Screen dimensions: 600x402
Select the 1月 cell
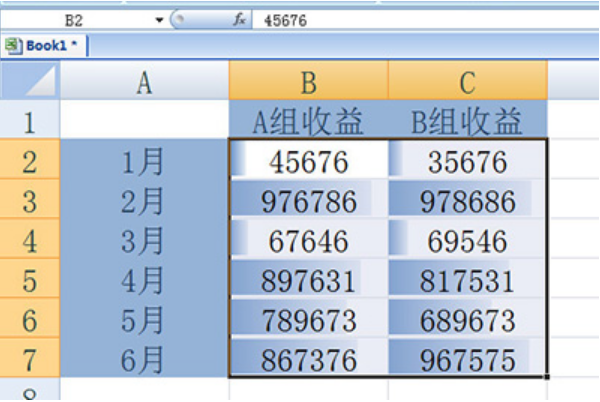(x=144, y=159)
